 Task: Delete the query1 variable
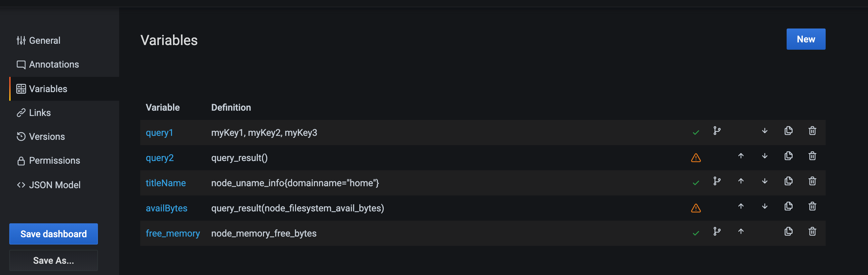click(812, 131)
